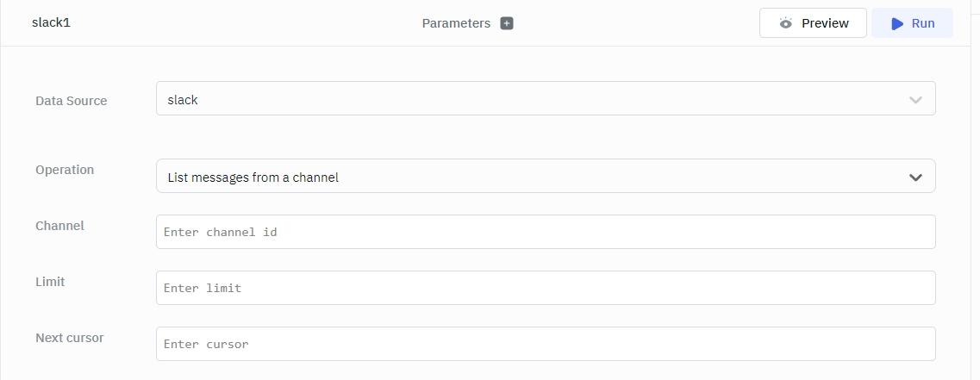
Task: Expand the Operation dropdown chevron
Action: click(915, 178)
